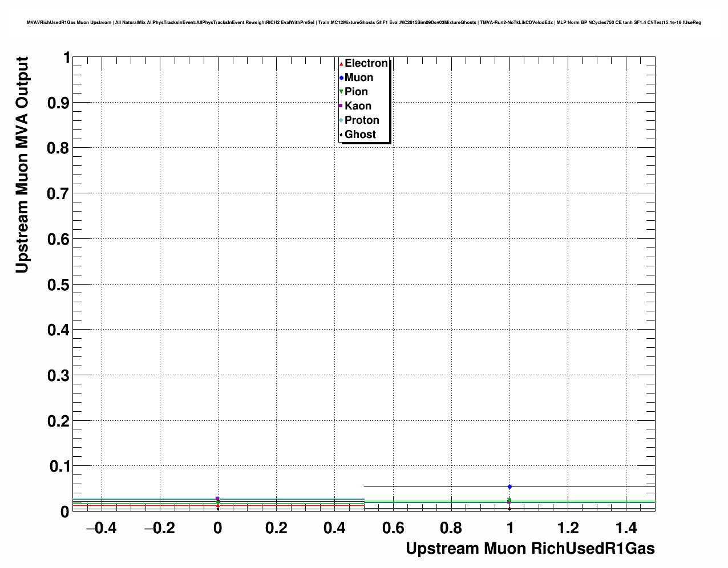Click the 'Upstream Muon MVA Output' y-axis title

22,165
